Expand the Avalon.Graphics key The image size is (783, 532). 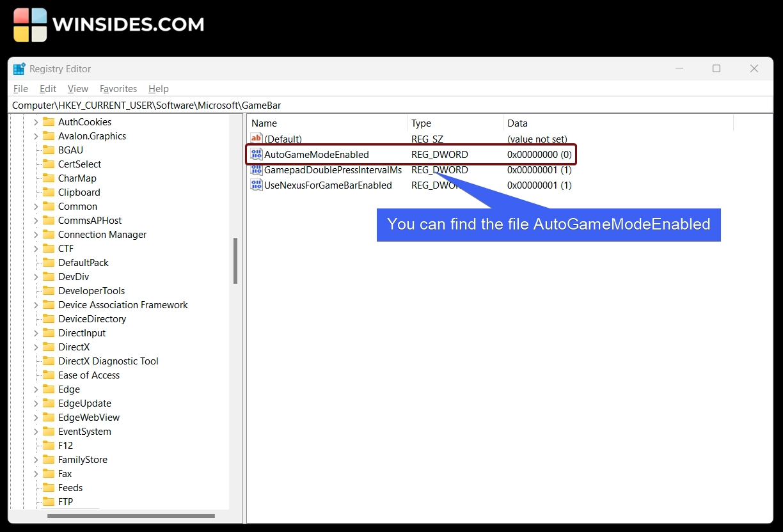(x=36, y=136)
